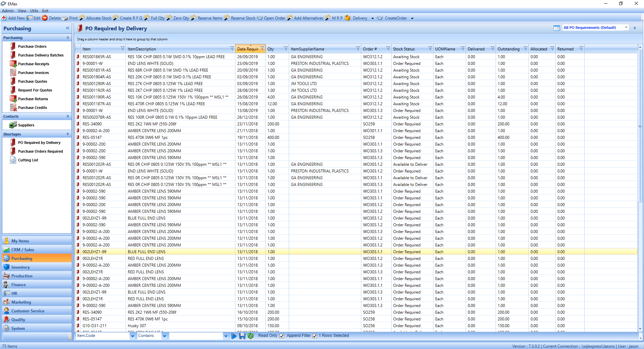Open the Item column filter icon
Screen dimensions: 644x349
pos(122,49)
